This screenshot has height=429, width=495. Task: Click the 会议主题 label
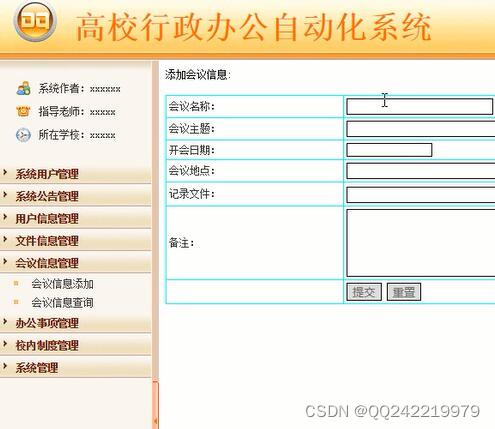pos(192,129)
